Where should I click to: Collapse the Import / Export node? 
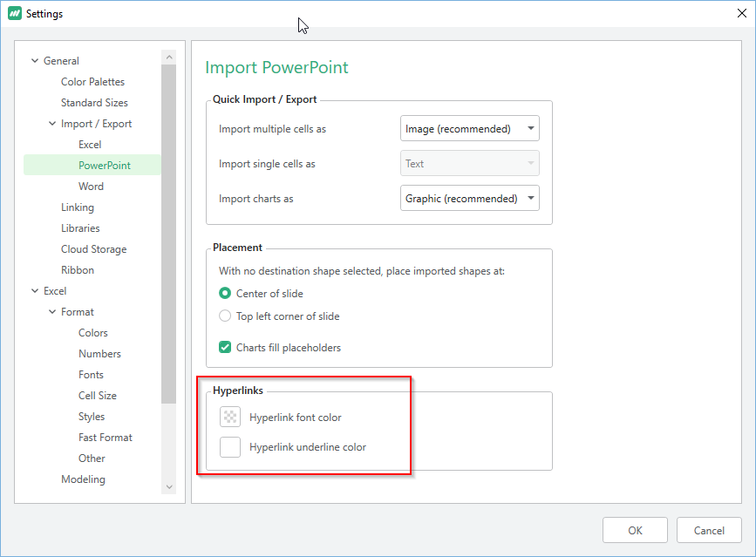[52, 124]
